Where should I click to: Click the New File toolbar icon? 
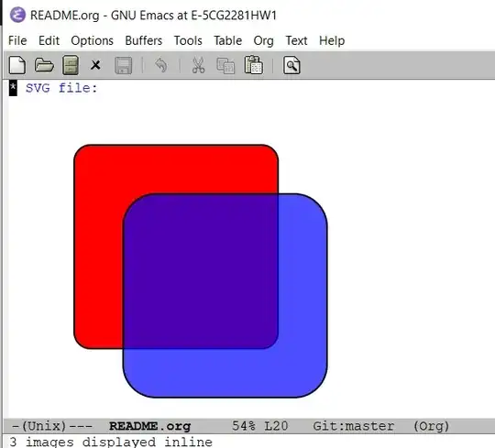[17, 65]
